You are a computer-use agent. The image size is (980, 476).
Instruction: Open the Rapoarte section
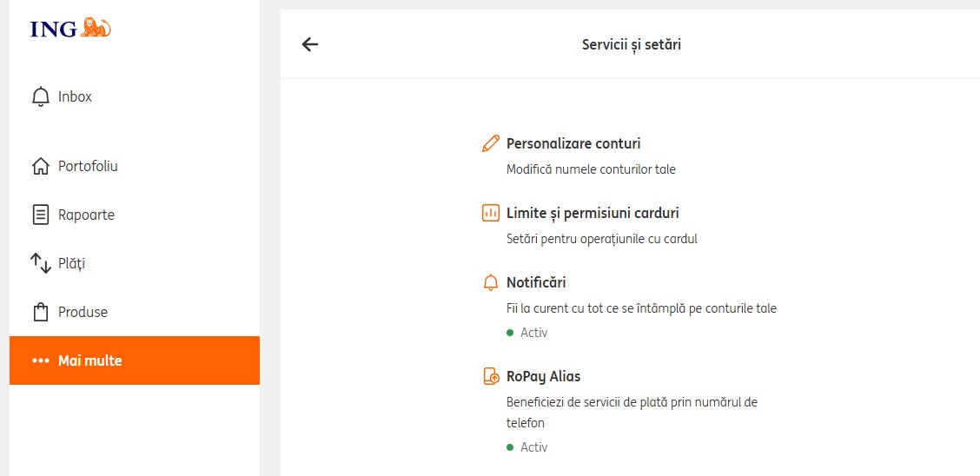click(86, 215)
